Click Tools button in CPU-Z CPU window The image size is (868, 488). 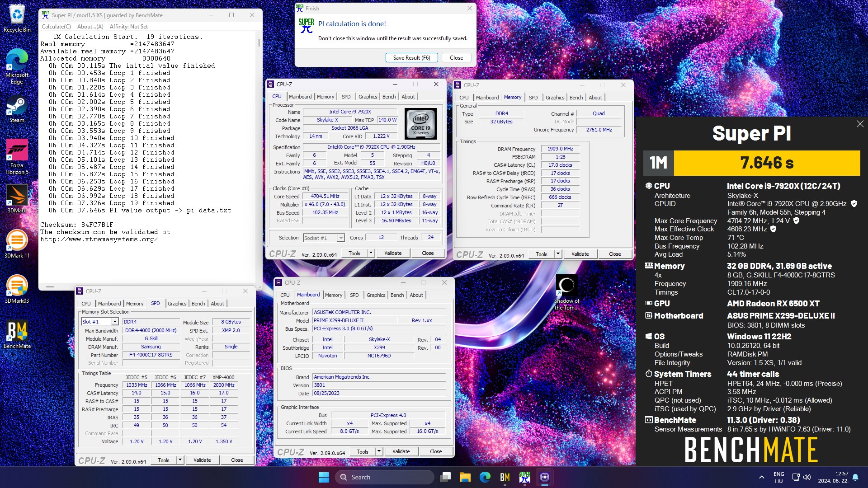pos(354,253)
